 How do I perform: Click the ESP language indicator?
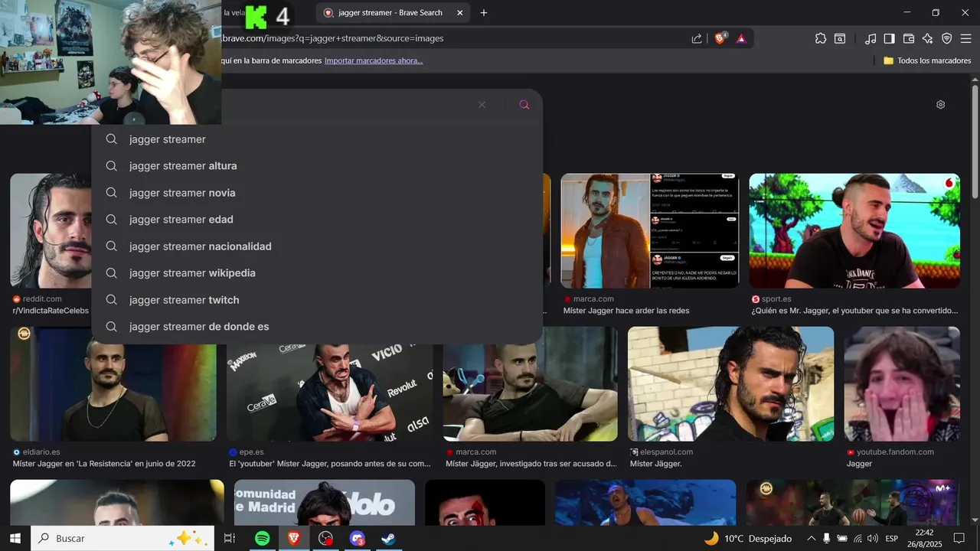coord(892,539)
